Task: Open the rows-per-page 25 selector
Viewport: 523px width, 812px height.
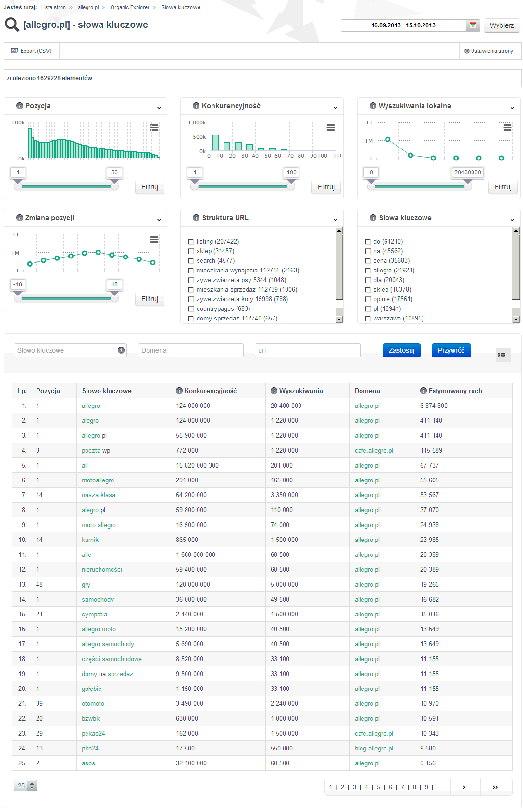Action: click(25, 786)
